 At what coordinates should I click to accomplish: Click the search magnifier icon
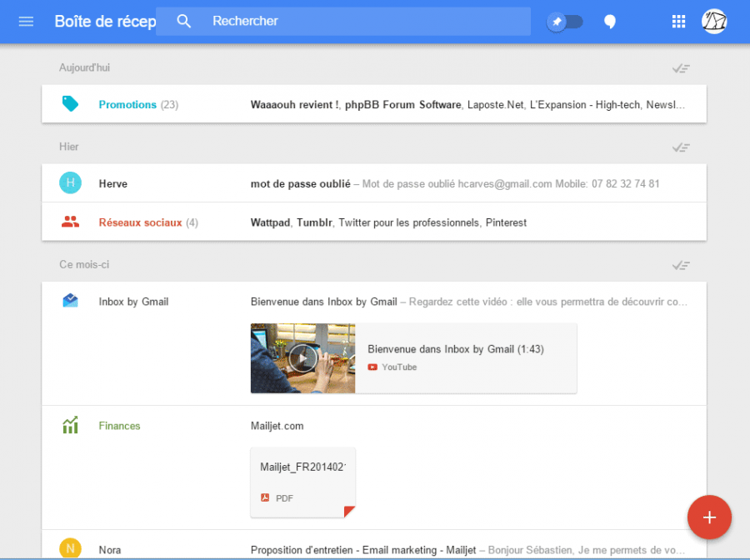click(x=183, y=20)
